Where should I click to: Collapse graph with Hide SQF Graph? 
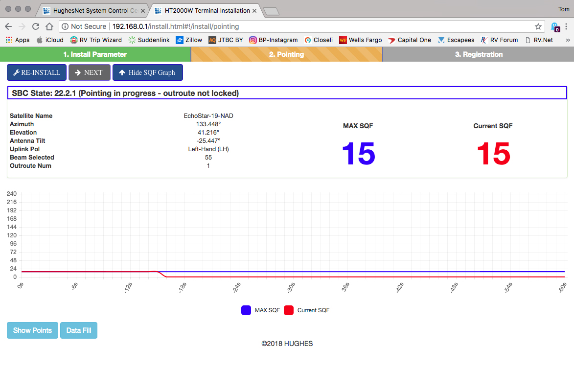pyautogui.click(x=147, y=72)
